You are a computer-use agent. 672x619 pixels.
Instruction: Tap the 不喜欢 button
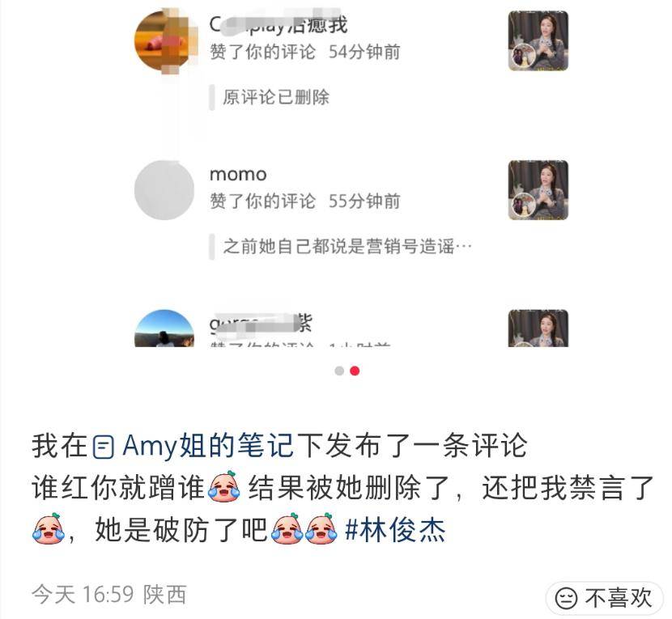tap(604, 598)
